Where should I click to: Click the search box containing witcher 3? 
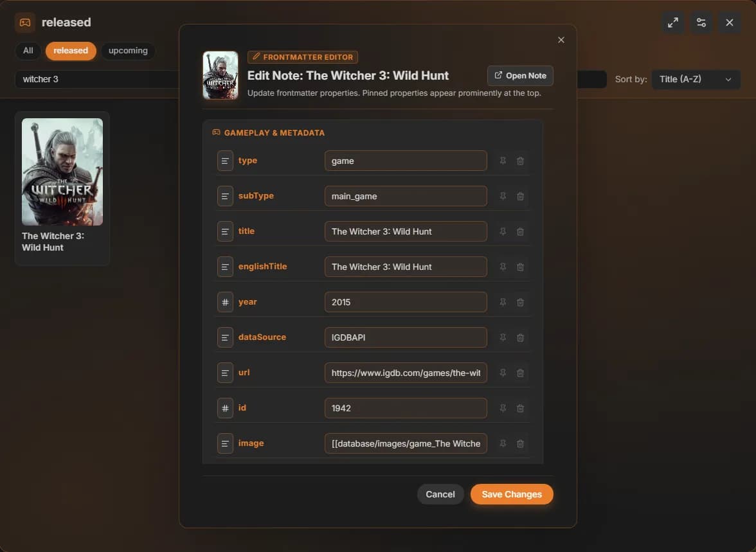[96, 79]
